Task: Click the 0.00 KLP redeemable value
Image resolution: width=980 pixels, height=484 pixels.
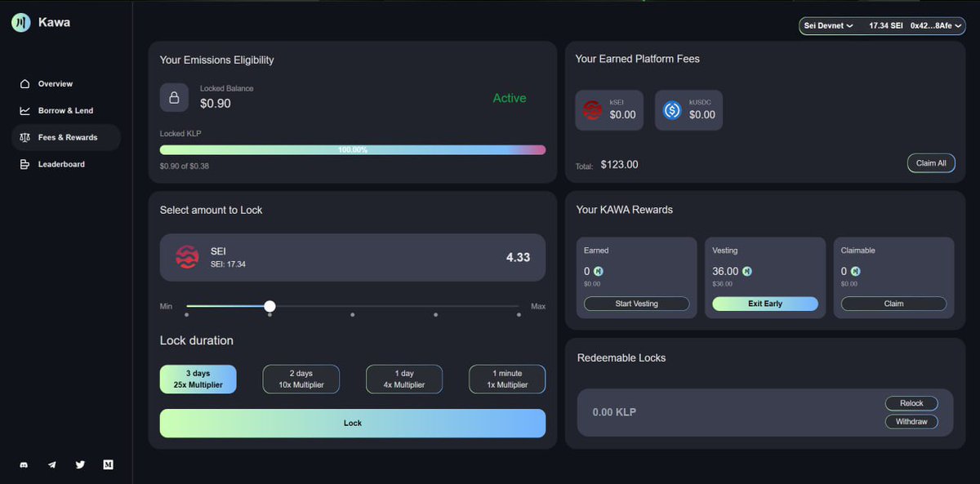Action: [614, 412]
